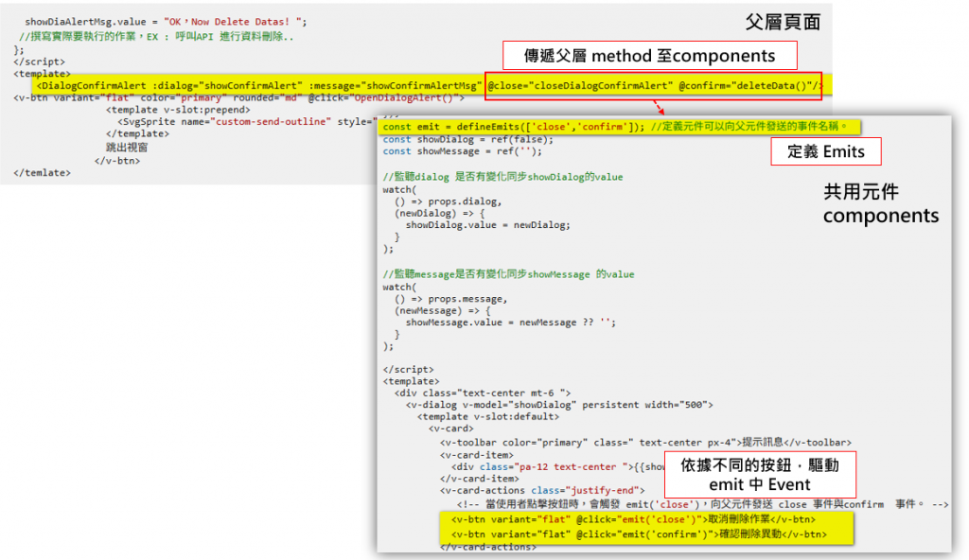969x560 pixels.
Task: Click the '<v-card-actions class="justify-end">' line
Action: click(x=542, y=491)
